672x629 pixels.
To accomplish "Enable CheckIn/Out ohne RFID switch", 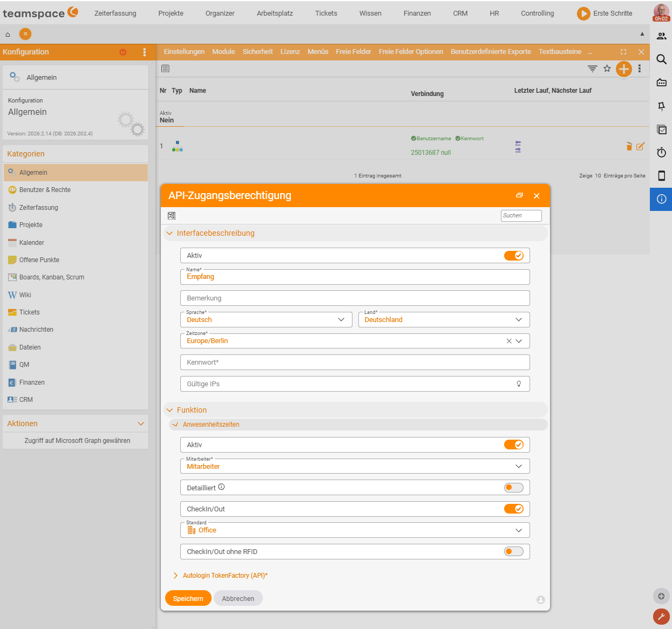I will (x=514, y=551).
